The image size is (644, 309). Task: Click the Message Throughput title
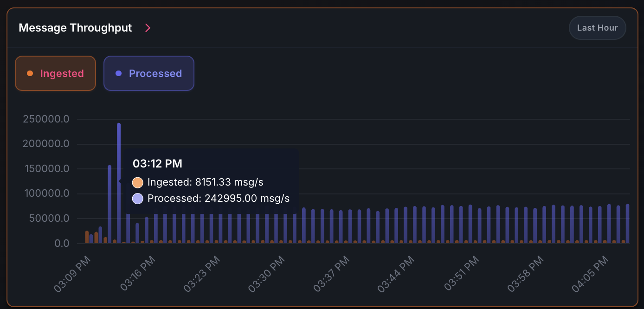[75, 28]
